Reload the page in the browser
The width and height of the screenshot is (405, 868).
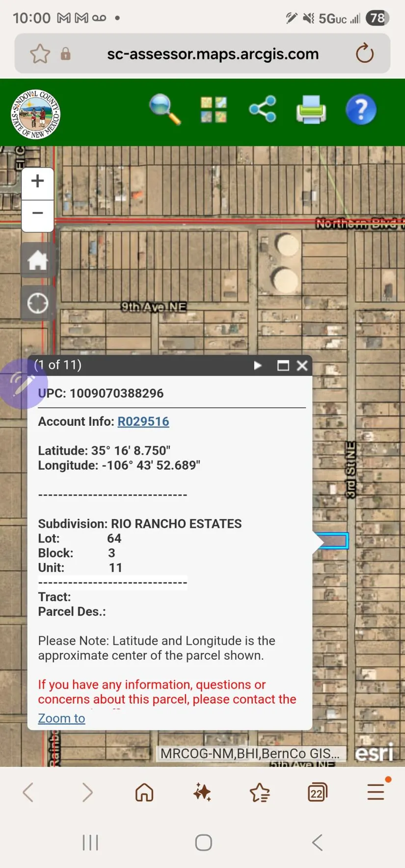[364, 53]
